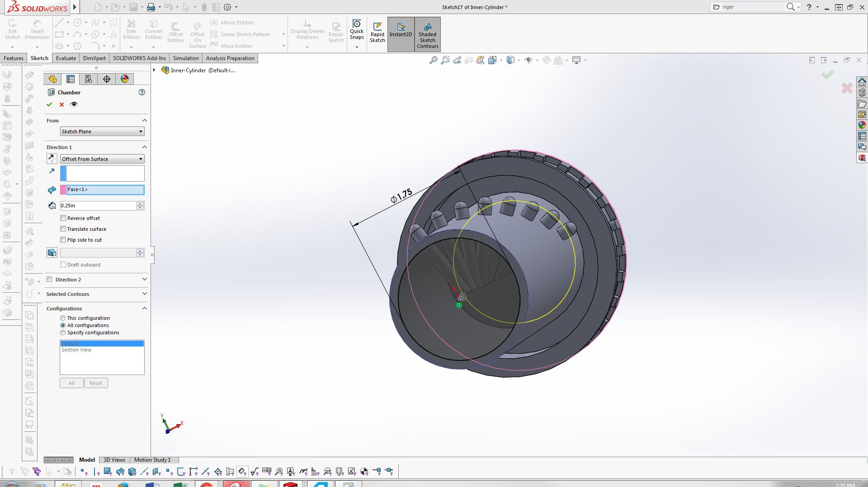This screenshot has height=487, width=868.
Task: Switch to the Evaluate tab
Action: 66,58
